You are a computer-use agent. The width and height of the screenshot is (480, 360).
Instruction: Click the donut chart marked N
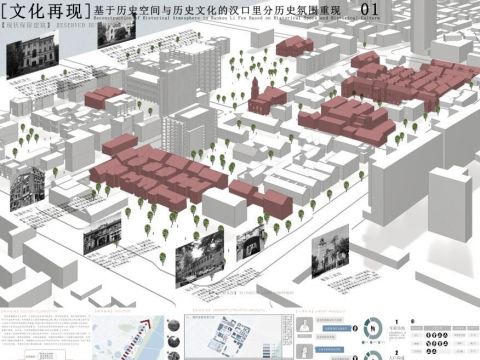373,328
